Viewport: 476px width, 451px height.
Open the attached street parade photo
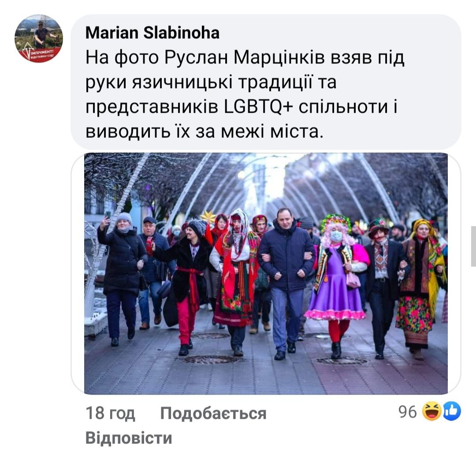click(266, 273)
